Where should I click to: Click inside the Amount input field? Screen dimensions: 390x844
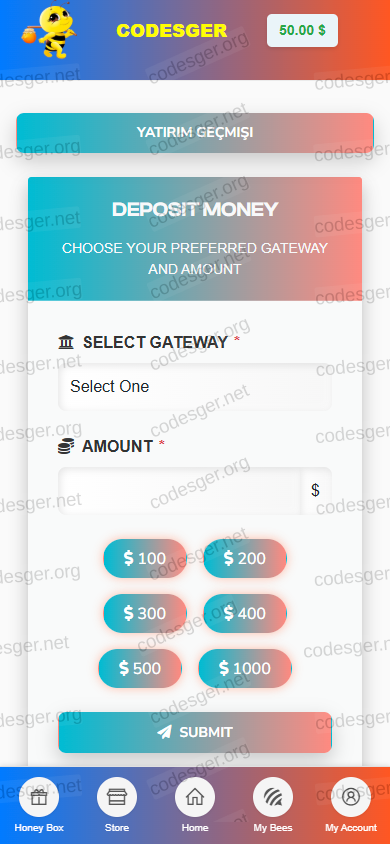click(x=180, y=490)
